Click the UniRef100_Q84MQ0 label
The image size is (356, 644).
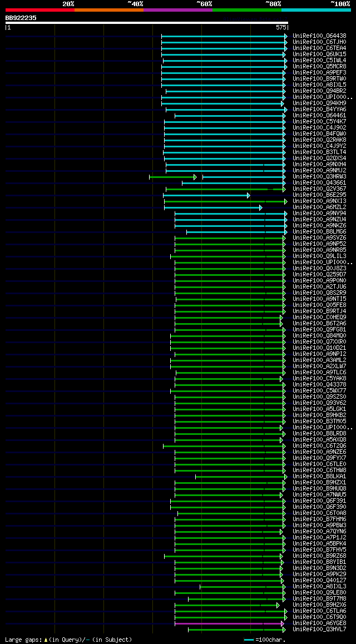(319, 336)
